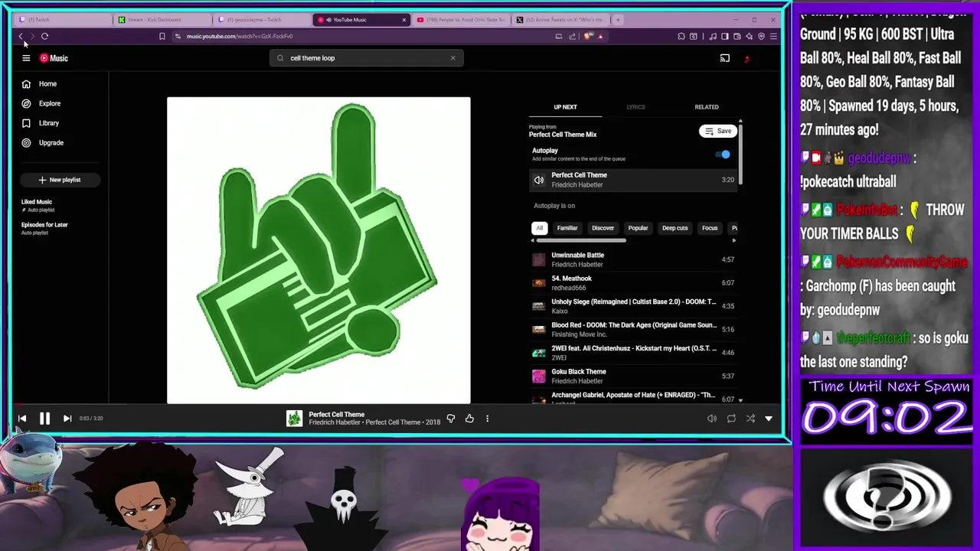Open Friedrich Habetler artist link in player bar
The width and height of the screenshot is (980, 551).
[x=336, y=422]
